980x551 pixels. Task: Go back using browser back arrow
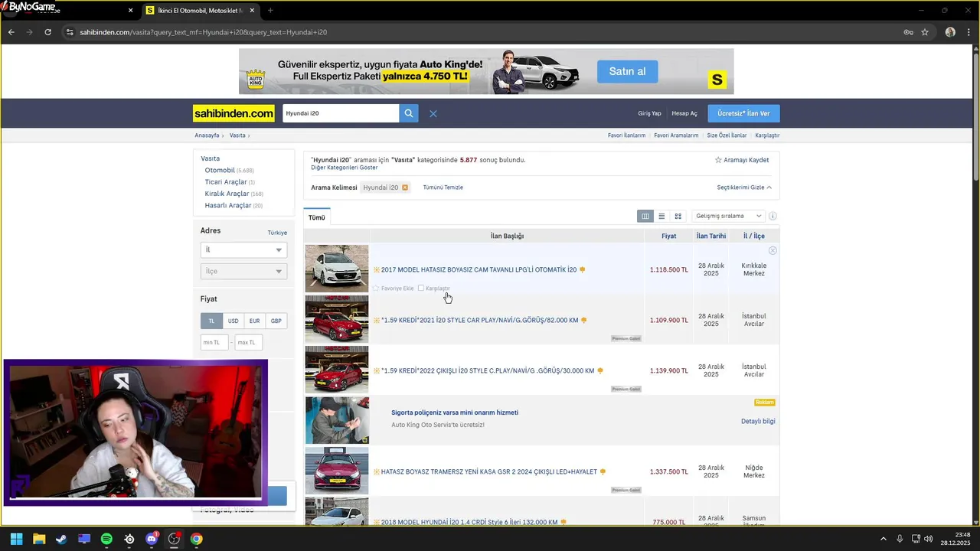coord(11,32)
